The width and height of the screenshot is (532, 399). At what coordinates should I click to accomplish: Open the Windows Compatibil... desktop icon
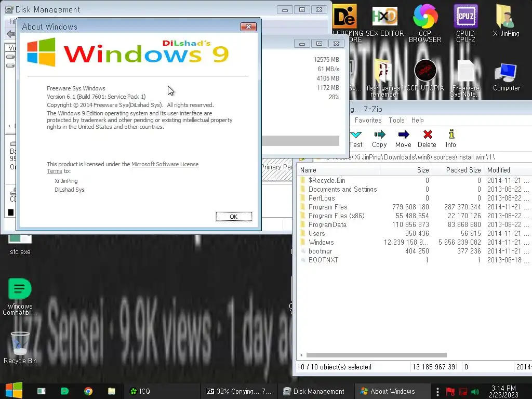[x=20, y=297]
